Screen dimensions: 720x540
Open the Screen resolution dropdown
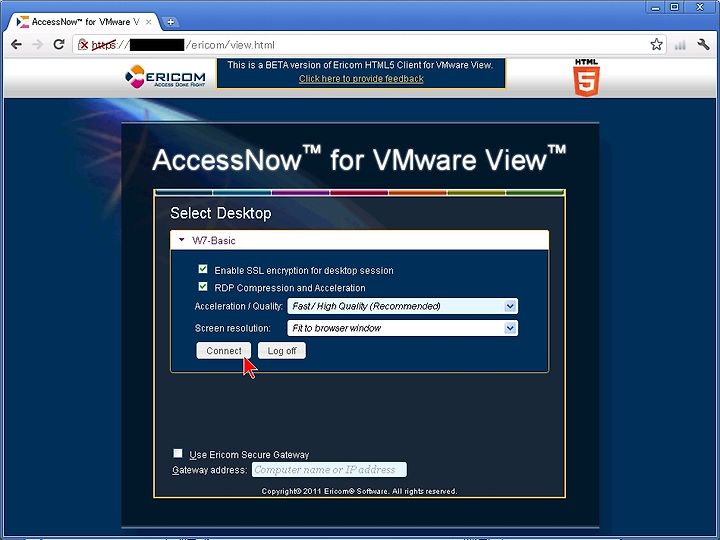pos(403,328)
